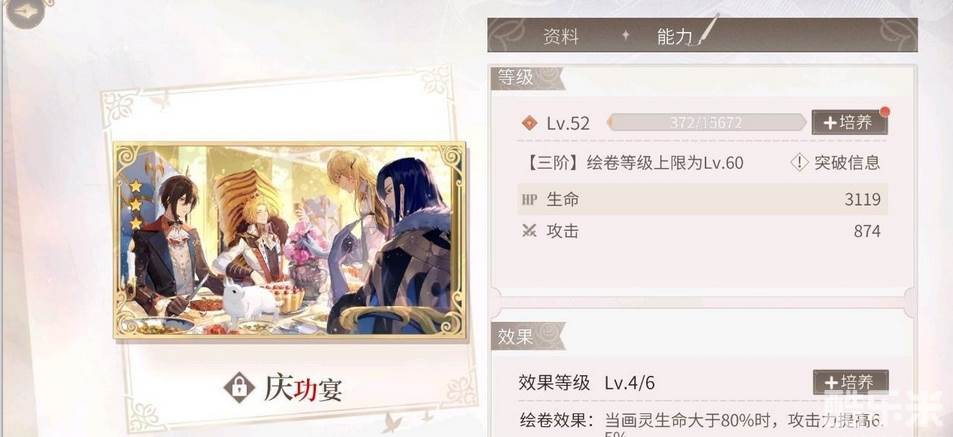Select the 能力 tab
953x437 pixels.
coord(674,37)
